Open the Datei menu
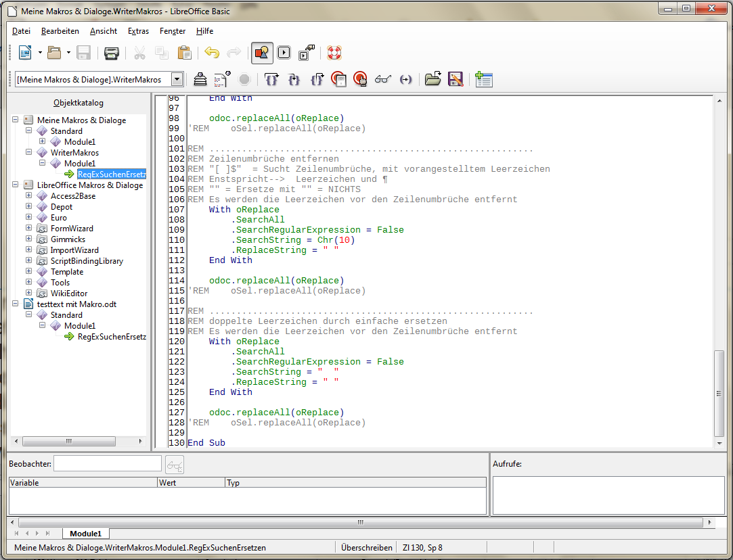Viewport: 733px width, 560px height. coord(21,31)
